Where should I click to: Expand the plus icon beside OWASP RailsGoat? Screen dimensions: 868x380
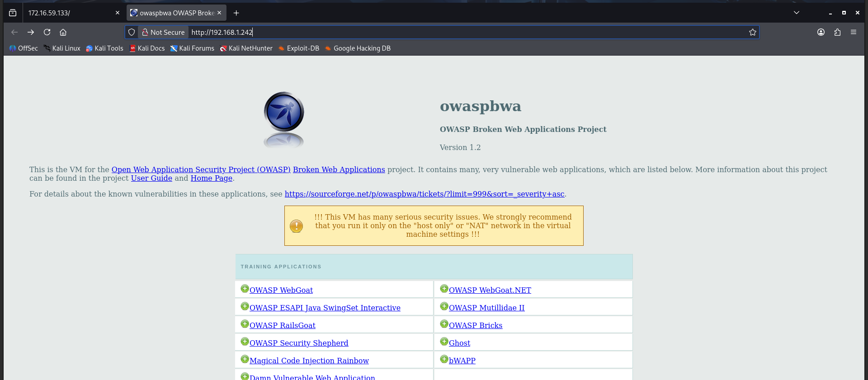(245, 324)
